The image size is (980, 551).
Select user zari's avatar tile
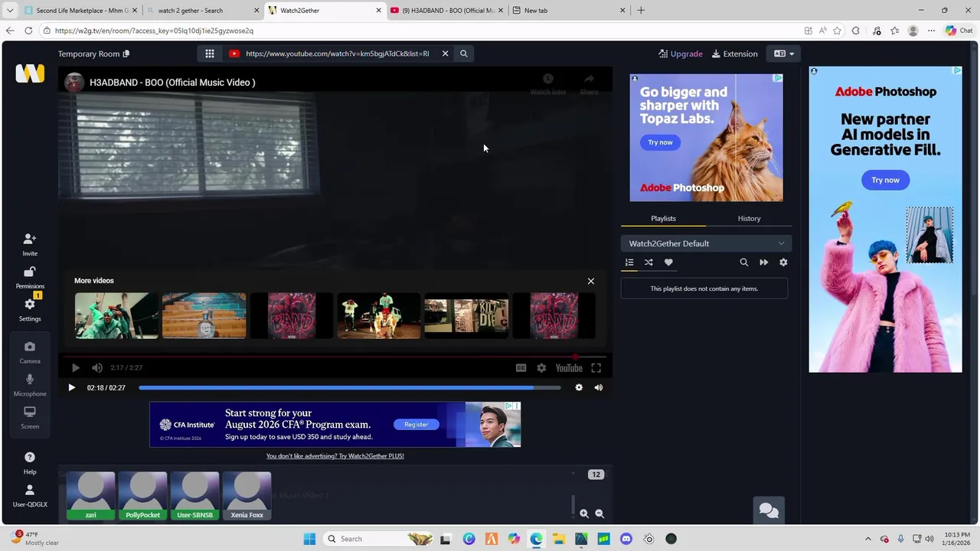coord(91,496)
